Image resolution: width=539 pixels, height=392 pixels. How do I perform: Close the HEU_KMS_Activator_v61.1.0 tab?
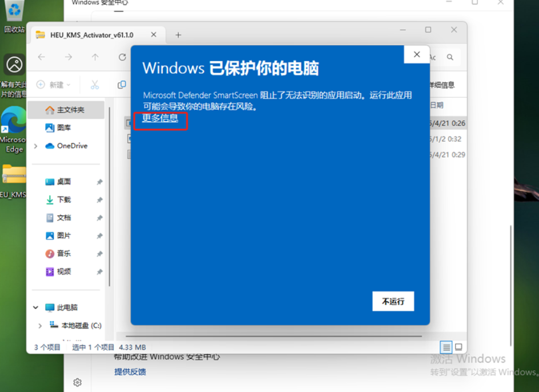(x=154, y=35)
